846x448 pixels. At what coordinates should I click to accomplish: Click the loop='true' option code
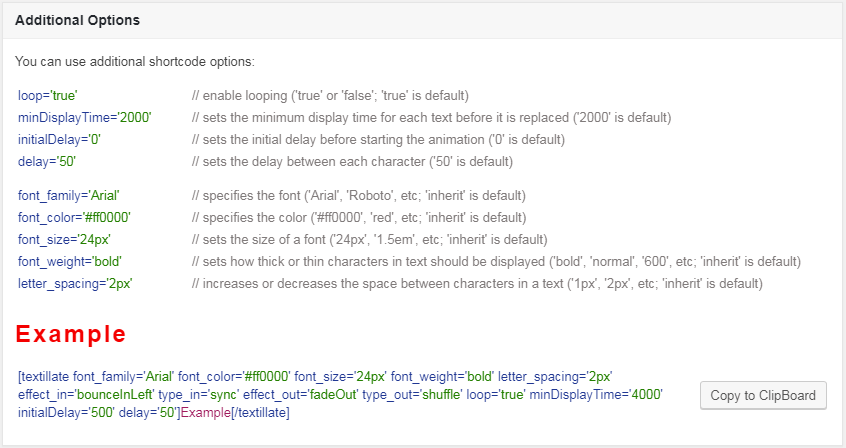(49, 96)
